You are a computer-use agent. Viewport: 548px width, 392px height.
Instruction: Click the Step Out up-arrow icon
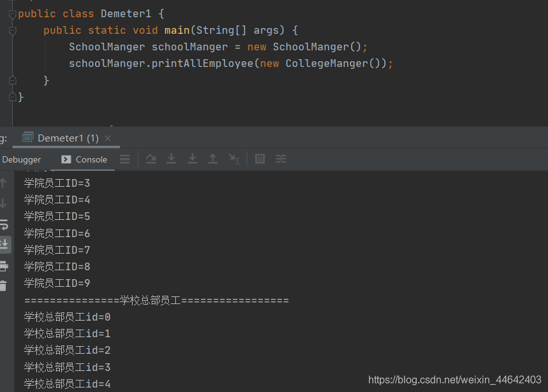pyautogui.click(x=213, y=159)
